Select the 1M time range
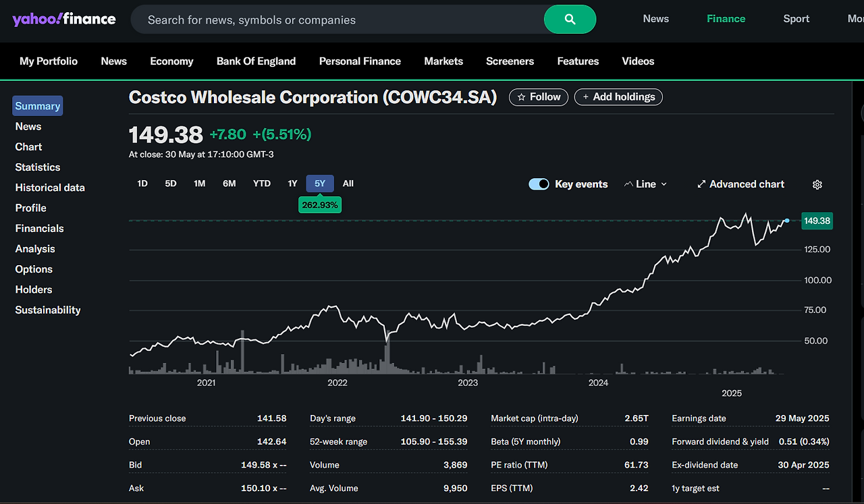This screenshot has width=864, height=504. tap(200, 184)
